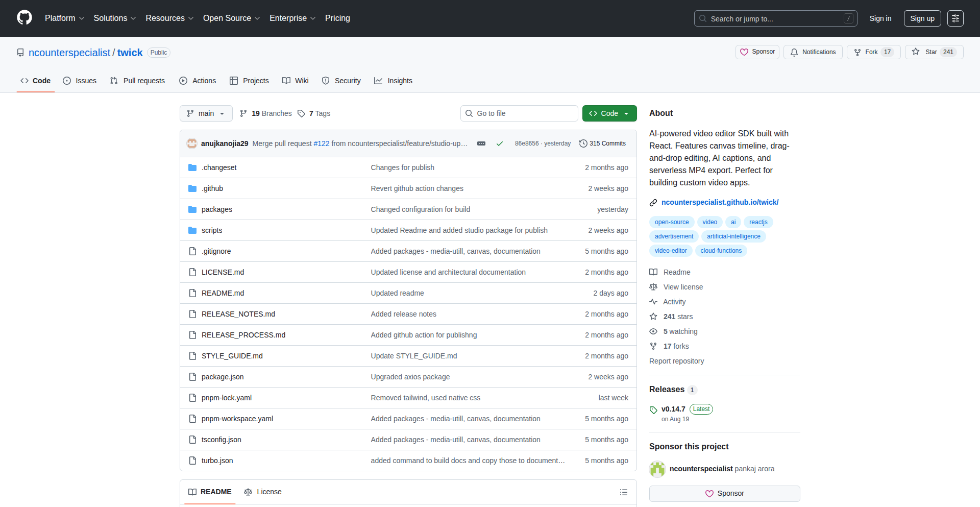This screenshot has height=507, width=980.
Task: Click the pnpm-lock.yaml file icon
Action: tap(192, 398)
